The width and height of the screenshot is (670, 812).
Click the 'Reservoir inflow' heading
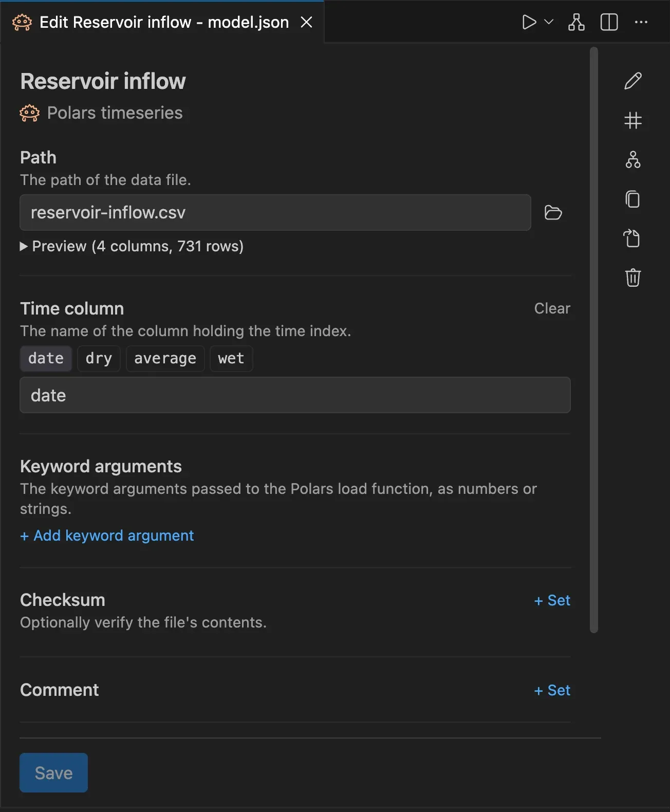pyautogui.click(x=103, y=81)
